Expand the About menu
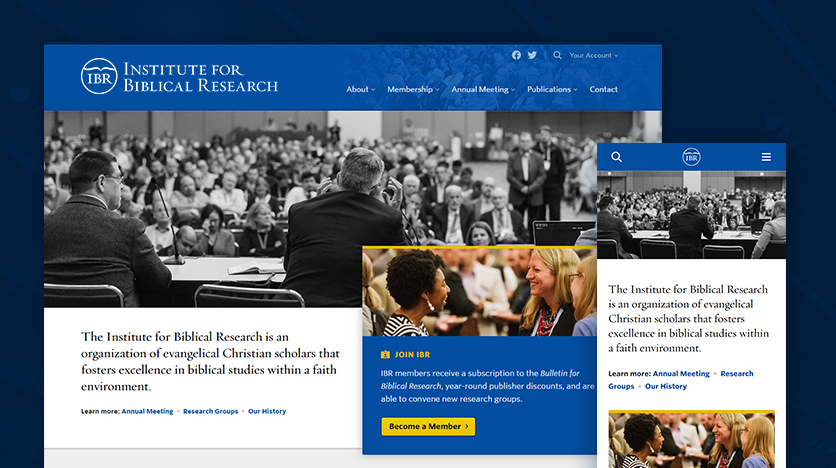This screenshot has height=468, width=836. (x=361, y=89)
